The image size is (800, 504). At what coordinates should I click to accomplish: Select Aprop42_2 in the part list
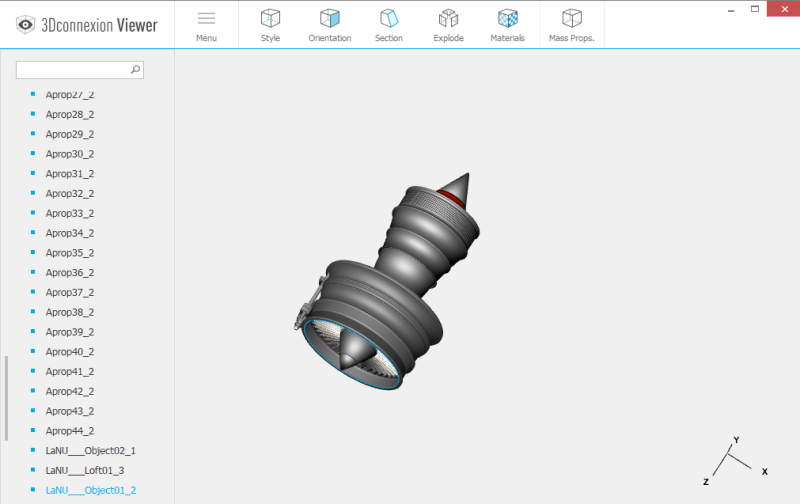(x=70, y=391)
